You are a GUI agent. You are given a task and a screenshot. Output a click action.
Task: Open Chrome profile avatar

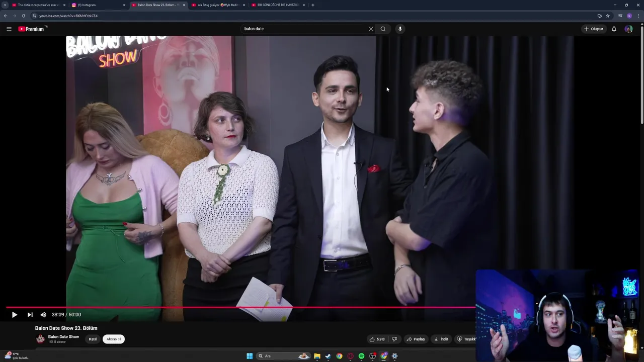pos(629,16)
